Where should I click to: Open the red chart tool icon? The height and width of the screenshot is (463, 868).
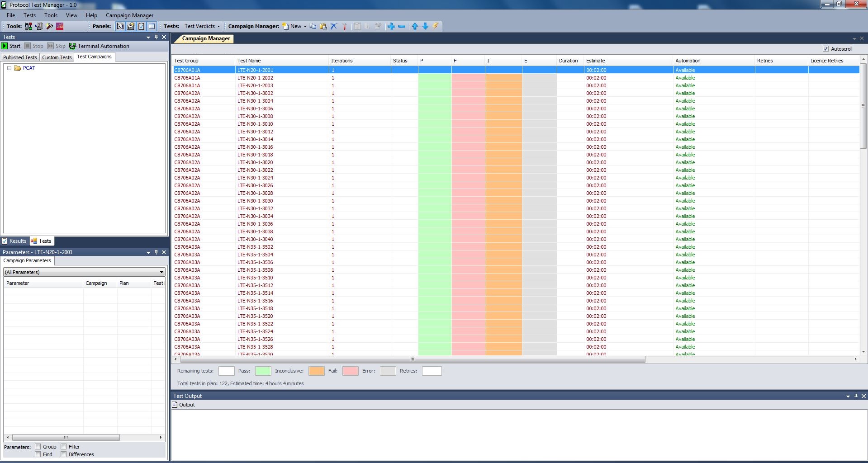pos(60,26)
